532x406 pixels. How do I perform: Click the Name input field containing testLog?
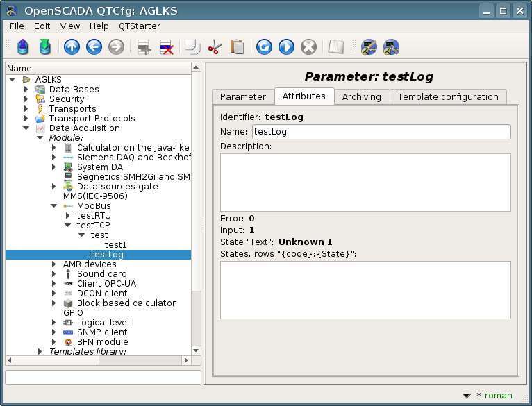pyautogui.click(x=381, y=132)
